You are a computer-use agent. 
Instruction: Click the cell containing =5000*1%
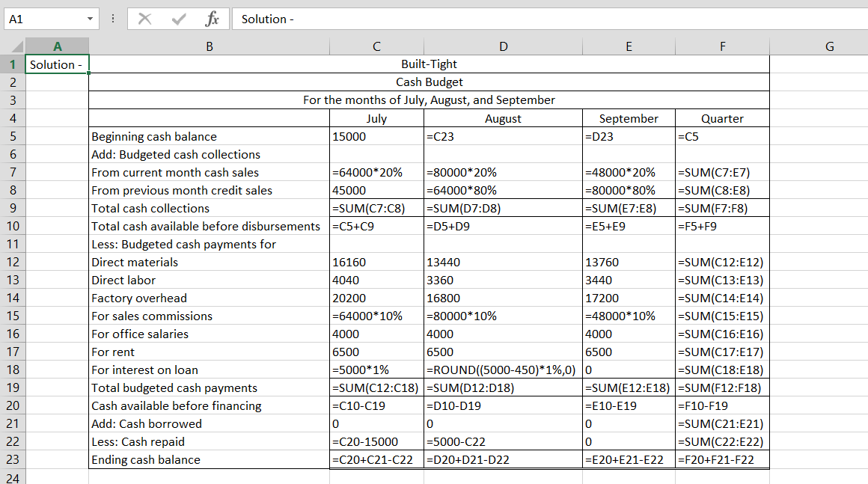coord(376,370)
